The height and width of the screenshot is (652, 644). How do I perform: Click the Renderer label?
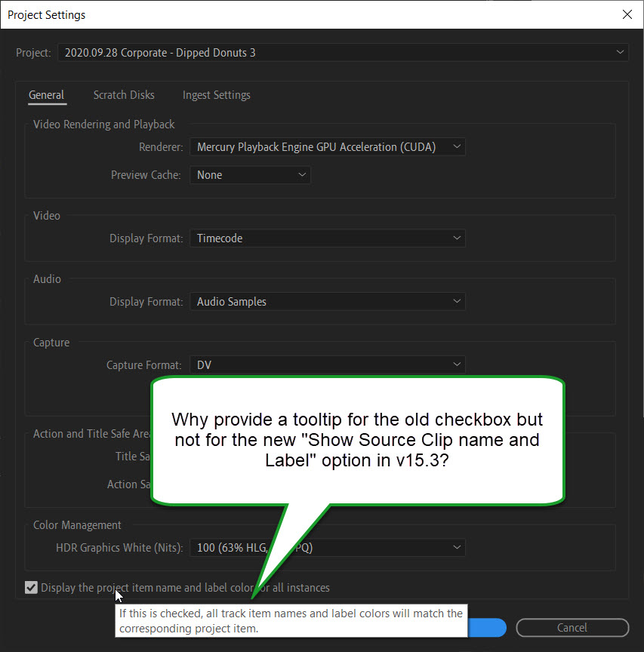161,147
